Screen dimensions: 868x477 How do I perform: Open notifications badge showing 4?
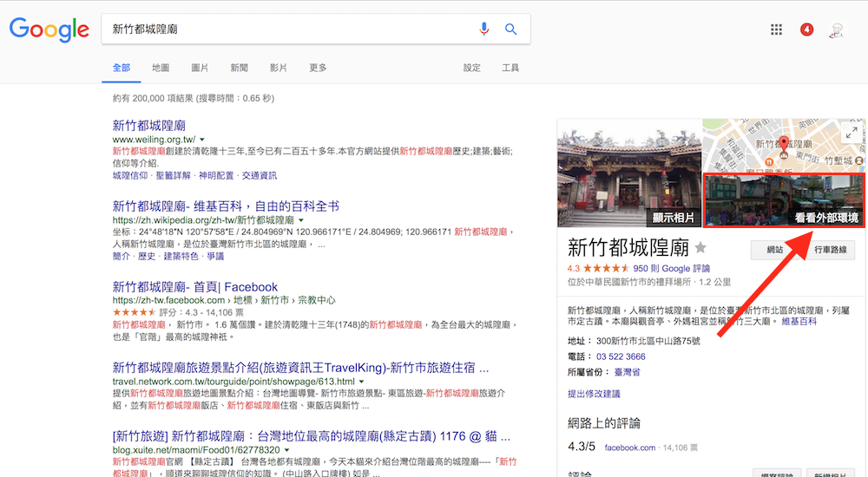tap(806, 29)
